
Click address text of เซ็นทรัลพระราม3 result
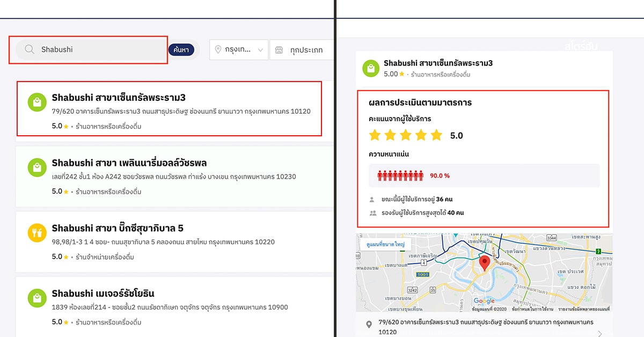(x=181, y=112)
